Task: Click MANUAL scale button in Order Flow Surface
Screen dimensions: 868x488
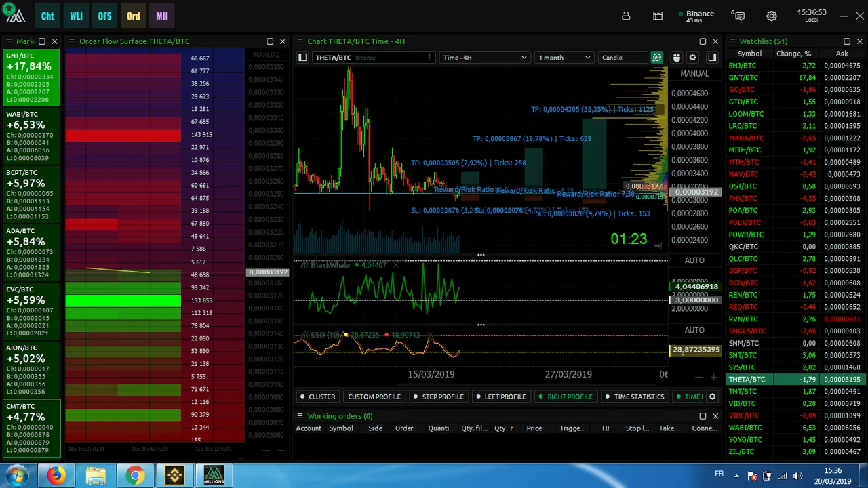Action: pos(267,55)
